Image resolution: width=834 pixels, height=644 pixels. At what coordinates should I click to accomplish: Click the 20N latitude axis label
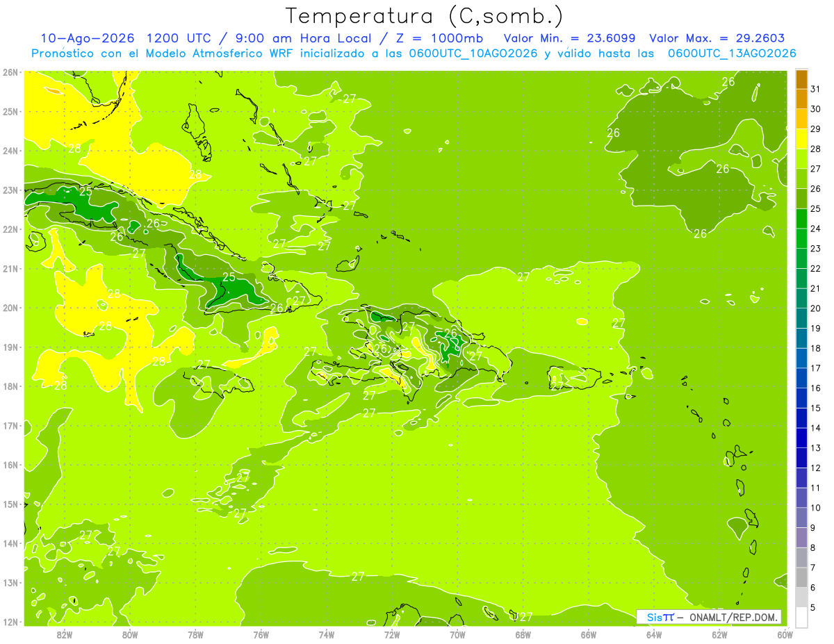(10, 308)
